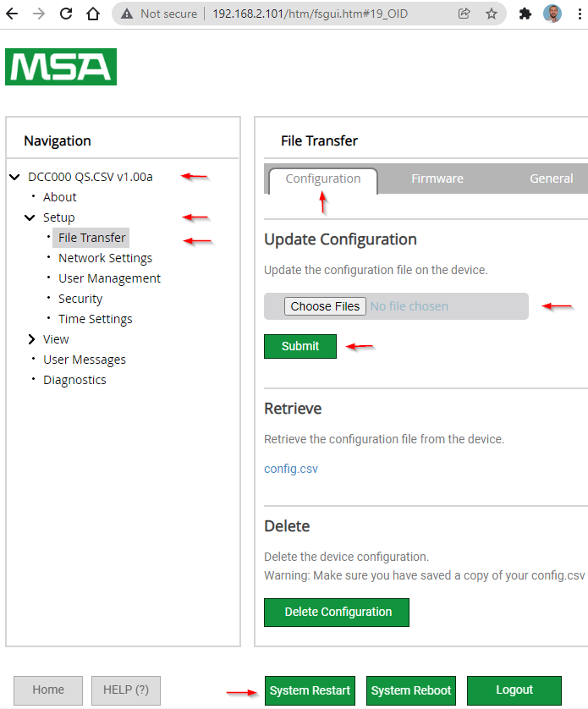Go to the browser home icon

point(93,14)
